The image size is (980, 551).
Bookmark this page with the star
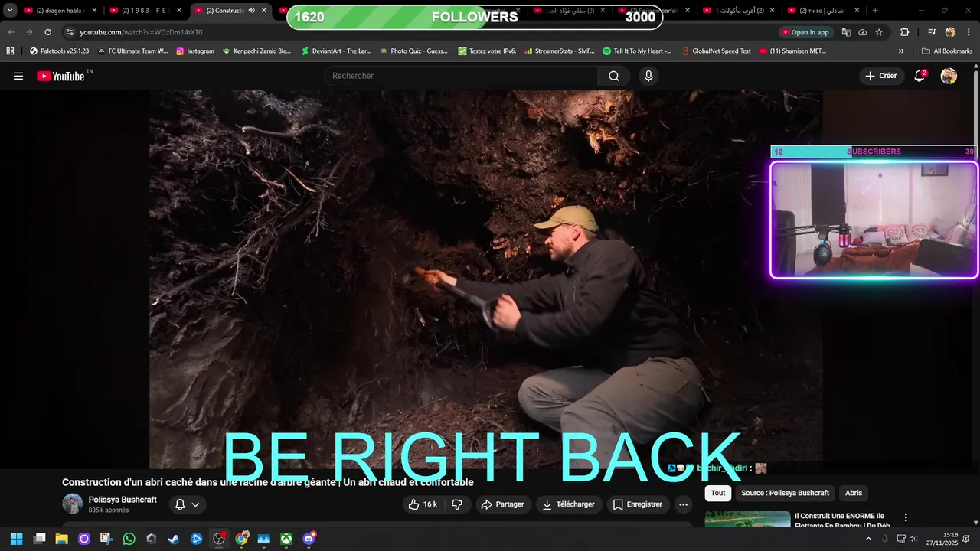[879, 32]
